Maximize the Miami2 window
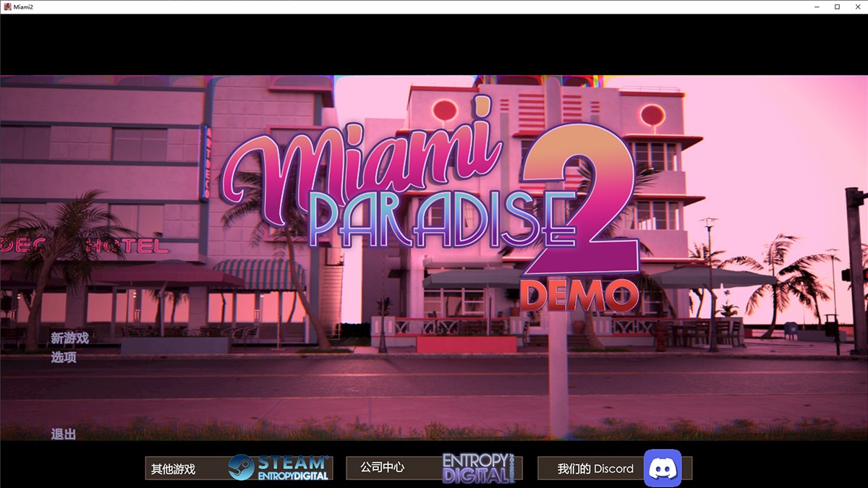 (x=837, y=7)
